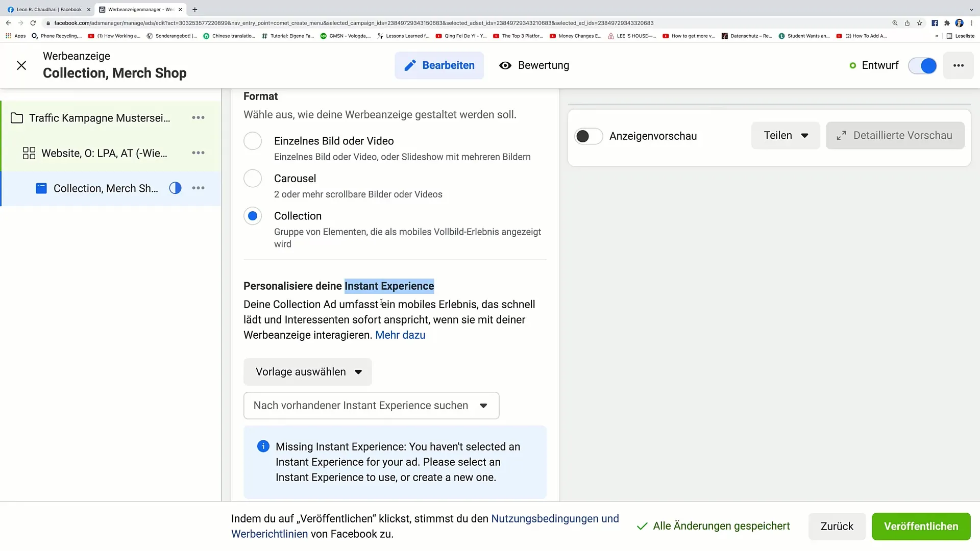
Task: Click the browser address bar URL
Action: click(354, 23)
